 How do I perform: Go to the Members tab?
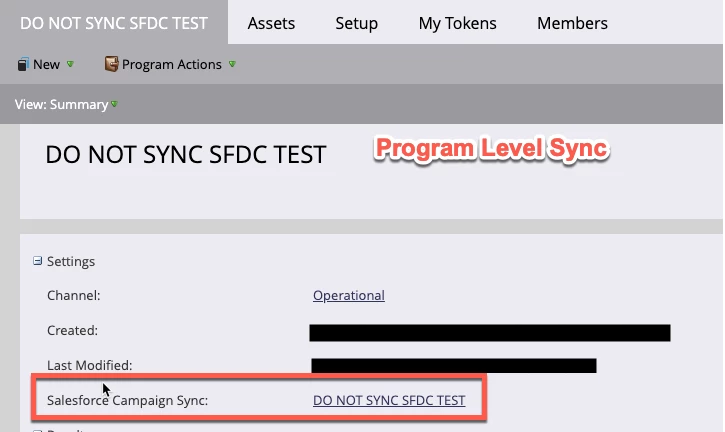572,23
